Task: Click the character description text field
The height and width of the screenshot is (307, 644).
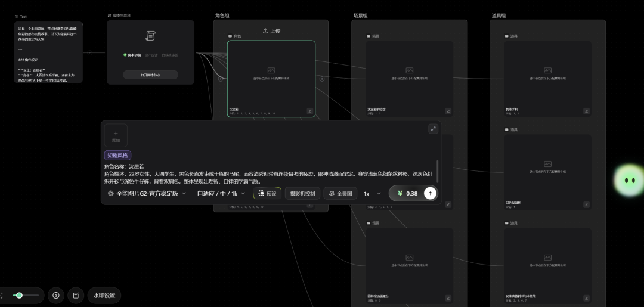Action: point(268,178)
